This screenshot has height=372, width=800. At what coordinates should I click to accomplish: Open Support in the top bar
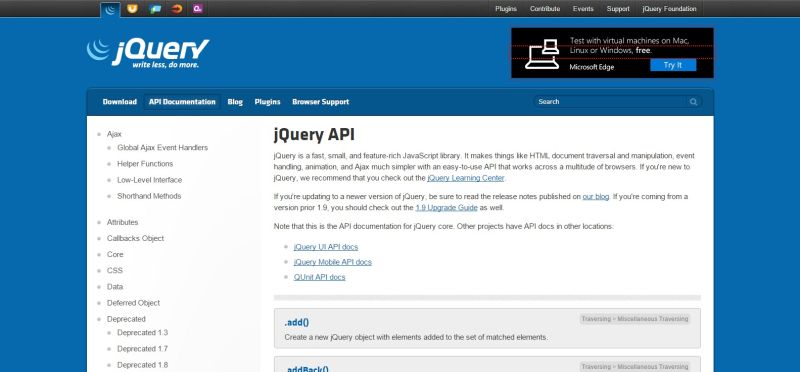point(618,9)
